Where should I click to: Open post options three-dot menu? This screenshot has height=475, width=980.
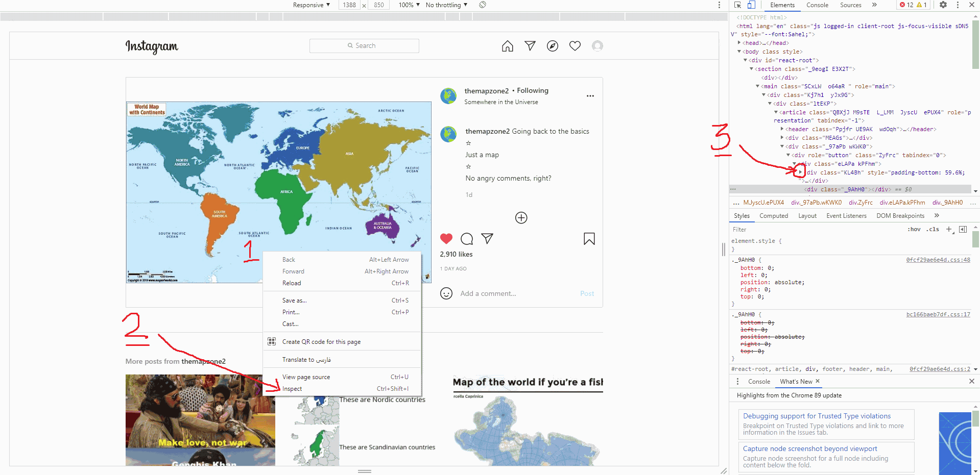click(x=590, y=96)
